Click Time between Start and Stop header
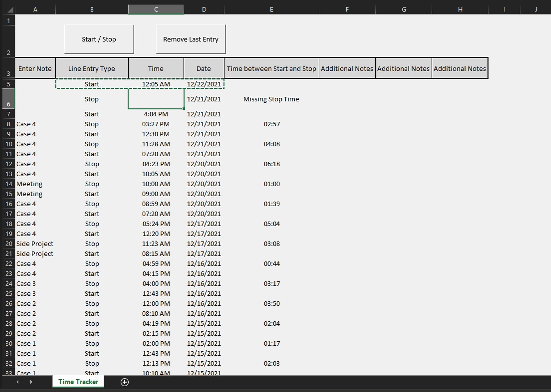 click(272, 68)
